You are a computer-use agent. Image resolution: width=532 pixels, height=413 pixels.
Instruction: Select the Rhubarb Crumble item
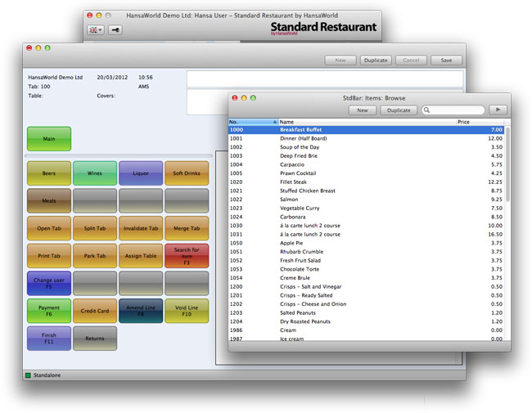pos(367,252)
